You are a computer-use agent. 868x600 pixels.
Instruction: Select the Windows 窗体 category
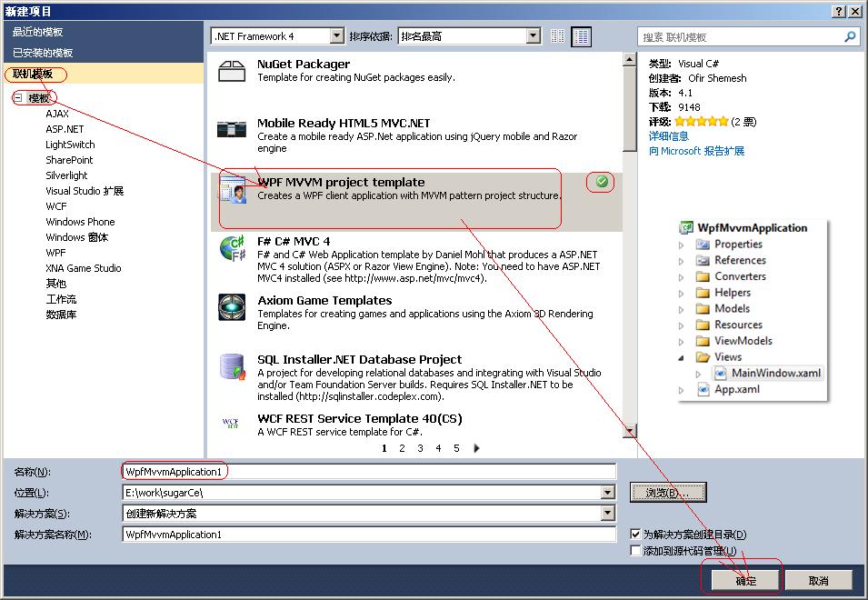click(77, 237)
